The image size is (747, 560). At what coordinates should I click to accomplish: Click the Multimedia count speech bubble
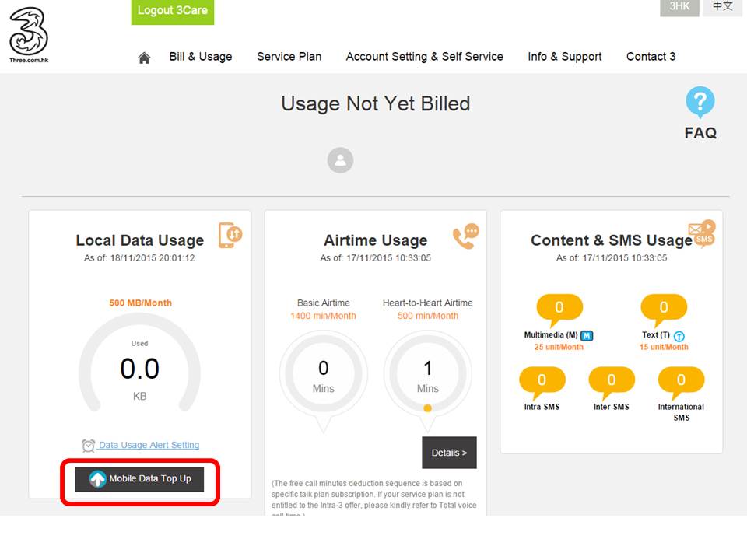(559, 310)
